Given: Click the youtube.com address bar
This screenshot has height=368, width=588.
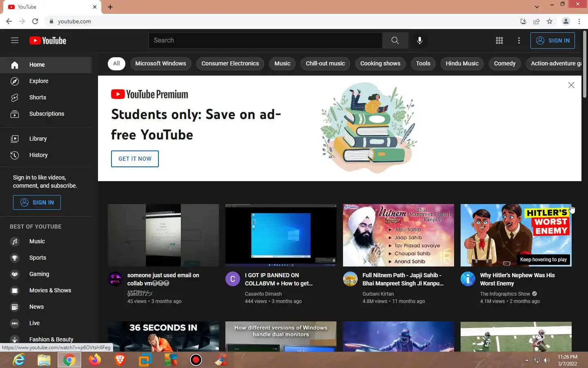Looking at the screenshot, I should [x=282, y=21].
